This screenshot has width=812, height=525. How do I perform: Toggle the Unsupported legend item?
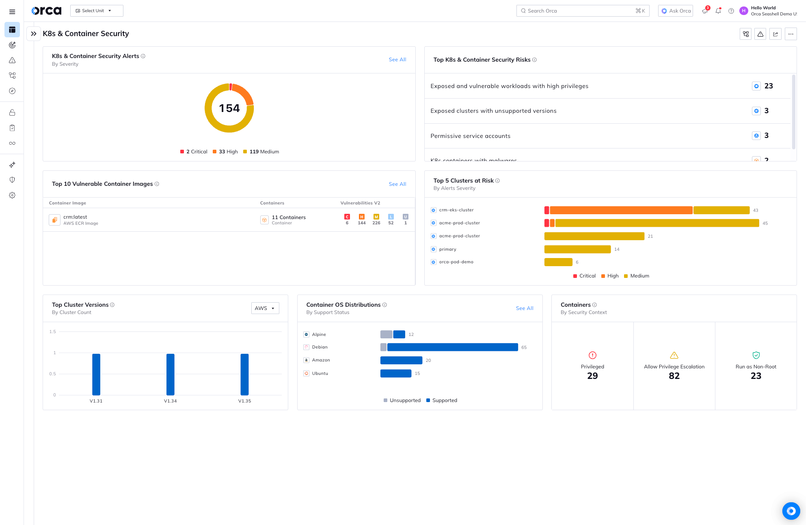[x=402, y=400]
